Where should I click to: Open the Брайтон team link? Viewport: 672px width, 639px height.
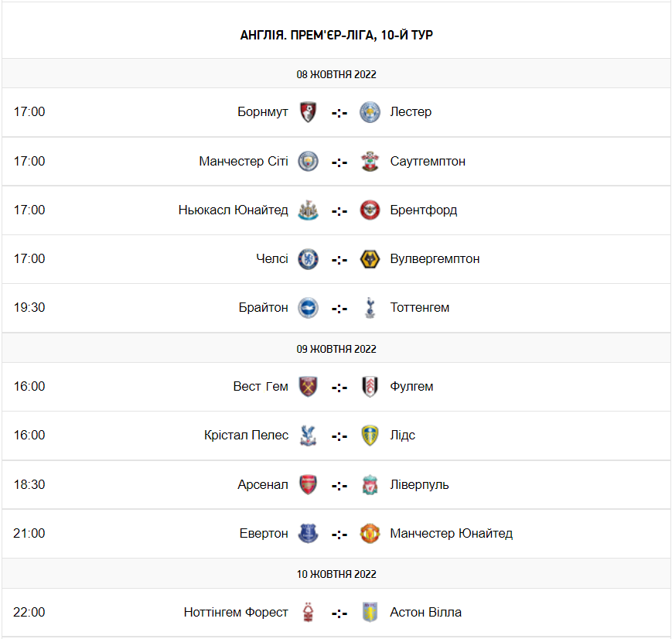click(x=263, y=308)
